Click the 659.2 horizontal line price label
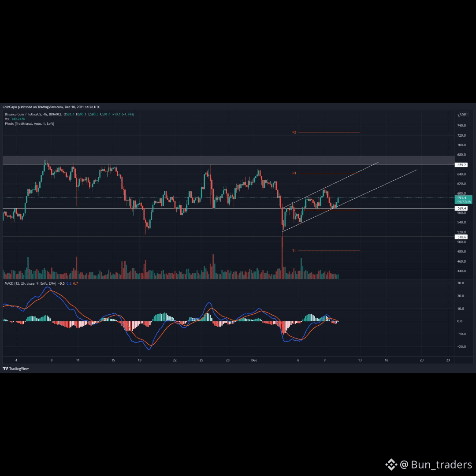The width and height of the screenshot is (476, 476). click(461, 165)
